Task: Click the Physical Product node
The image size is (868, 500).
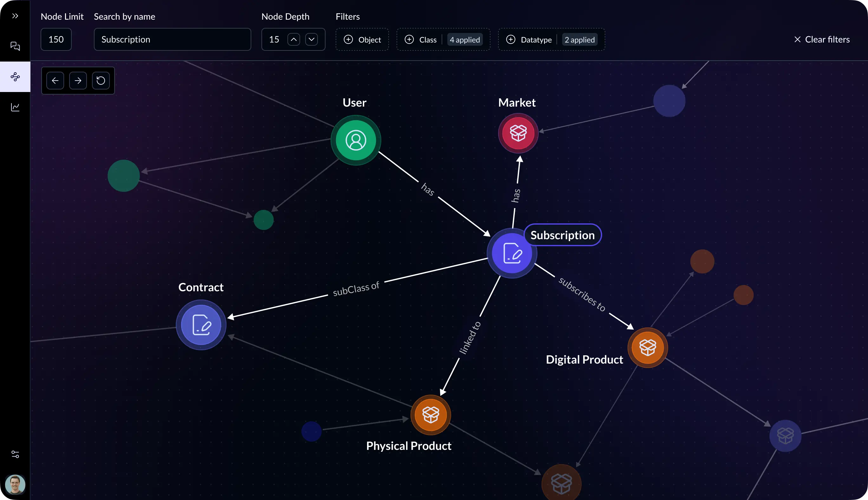Action: [431, 415]
